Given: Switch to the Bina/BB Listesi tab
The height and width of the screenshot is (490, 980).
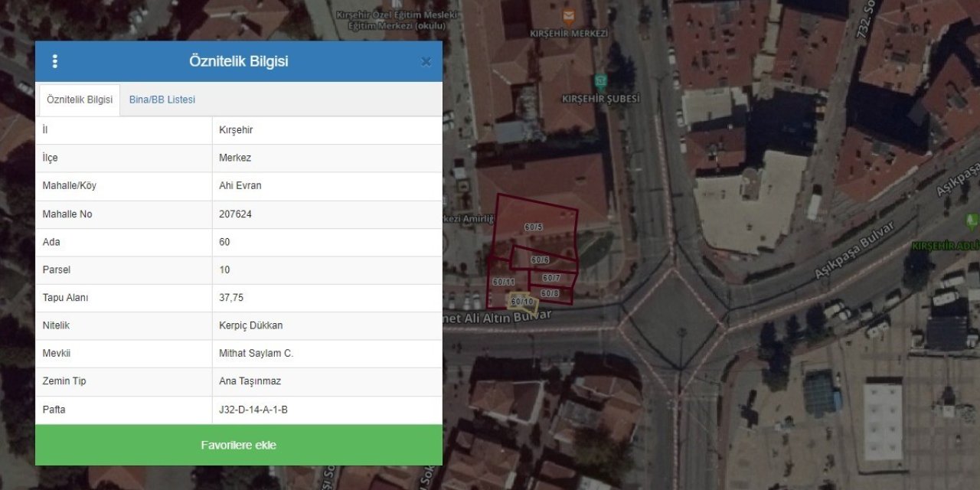Looking at the screenshot, I should point(162,100).
